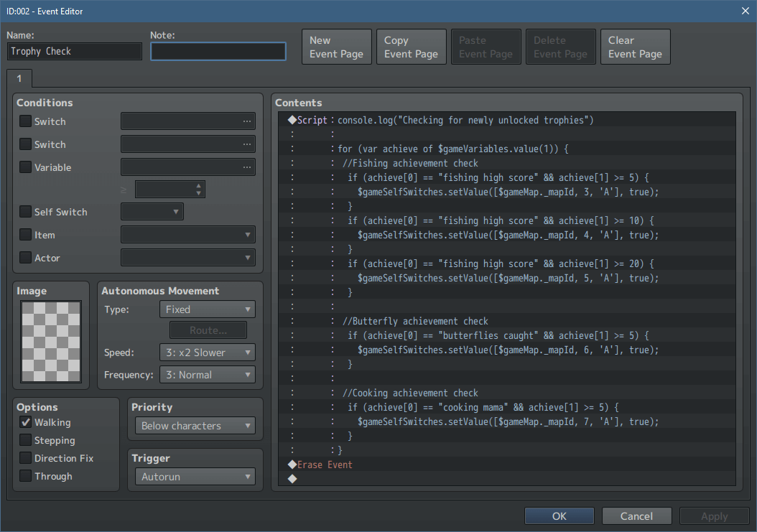Enable the Actor condition checkbox
757x532 pixels.
point(25,257)
